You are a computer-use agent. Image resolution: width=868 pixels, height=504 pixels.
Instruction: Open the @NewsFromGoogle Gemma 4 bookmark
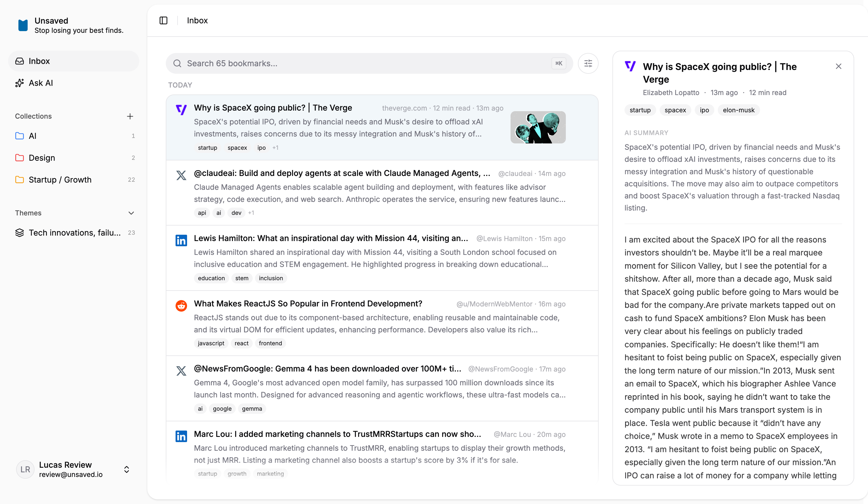(382, 388)
